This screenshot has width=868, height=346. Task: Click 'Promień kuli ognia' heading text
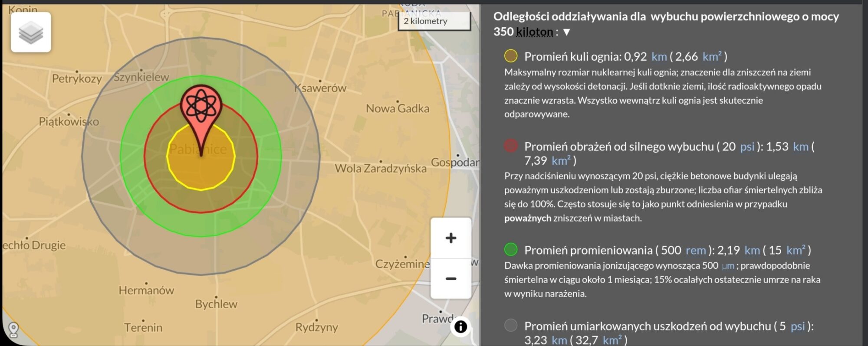point(572,57)
